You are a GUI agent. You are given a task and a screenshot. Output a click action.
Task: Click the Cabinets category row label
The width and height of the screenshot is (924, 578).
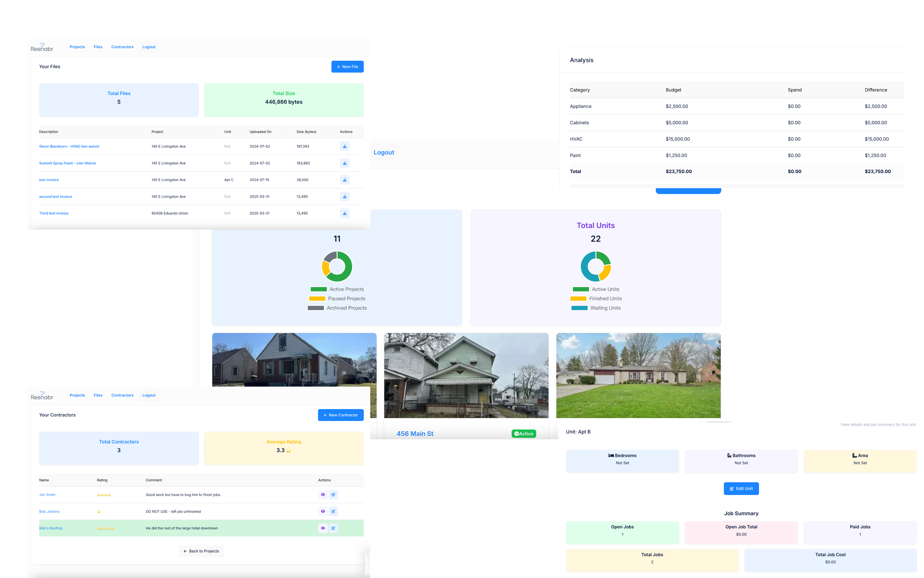tap(579, 123)
